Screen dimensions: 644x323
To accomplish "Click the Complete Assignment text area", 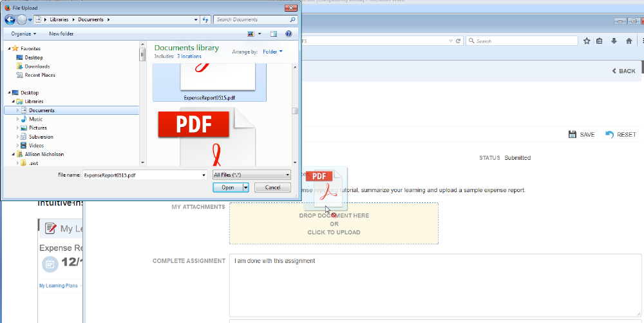I will pos(435,285).
